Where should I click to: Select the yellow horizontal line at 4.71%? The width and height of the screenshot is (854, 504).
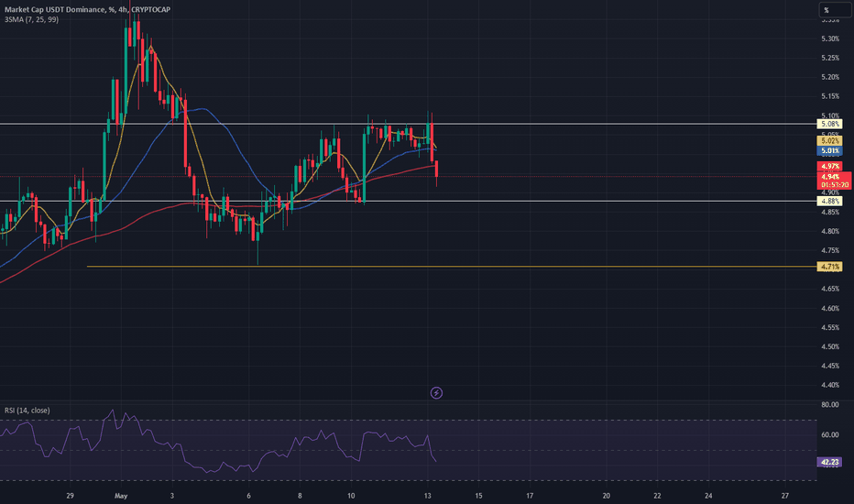coord(452,267)
